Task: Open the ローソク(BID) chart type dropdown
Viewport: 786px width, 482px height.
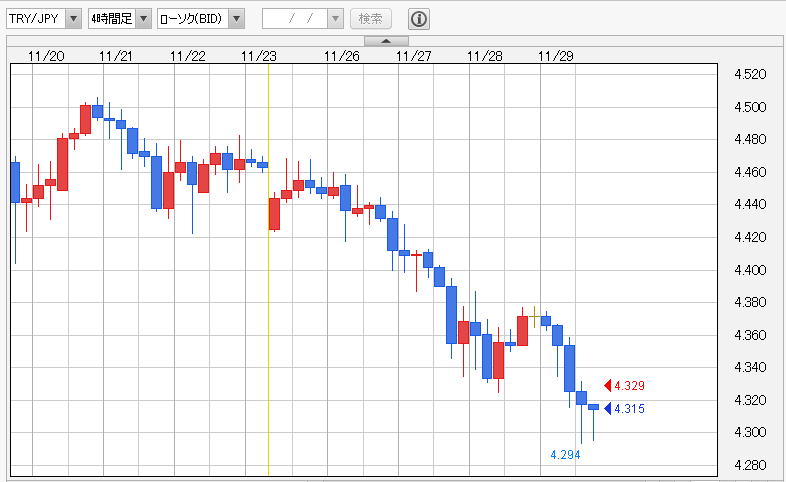Action: click(201, 19)
